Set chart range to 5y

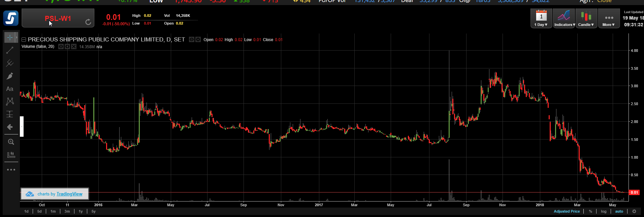tap(94, 211)
